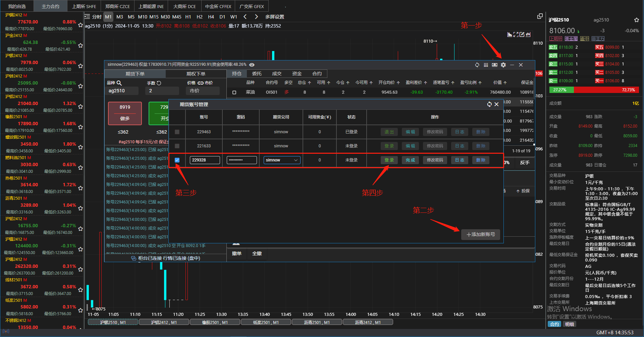Refresh the futures account management dialog

point(489,104)
